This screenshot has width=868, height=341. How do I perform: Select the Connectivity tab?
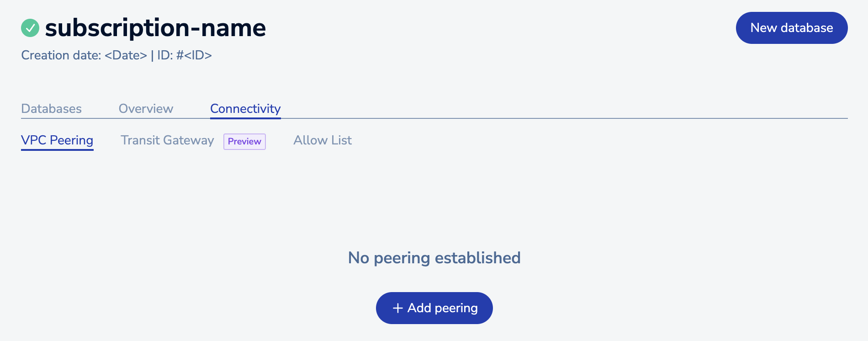pyautogui.click(x=245, y=109)
